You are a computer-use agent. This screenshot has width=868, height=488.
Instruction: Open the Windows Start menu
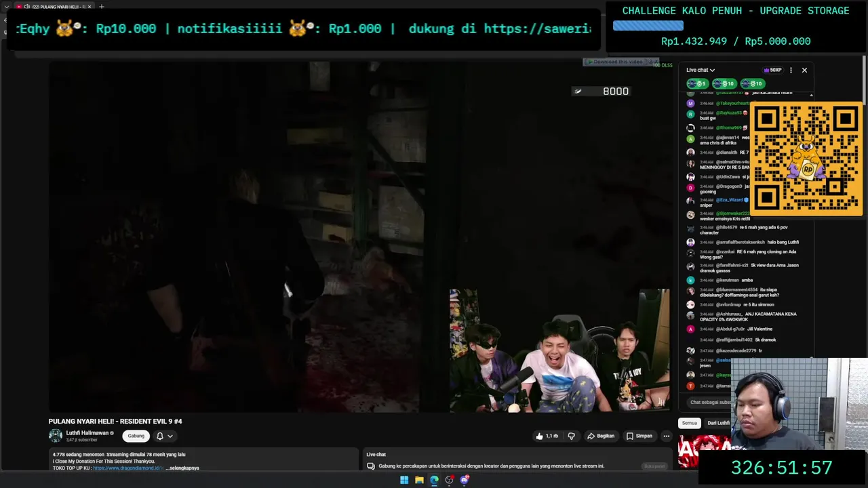[404, 480]
